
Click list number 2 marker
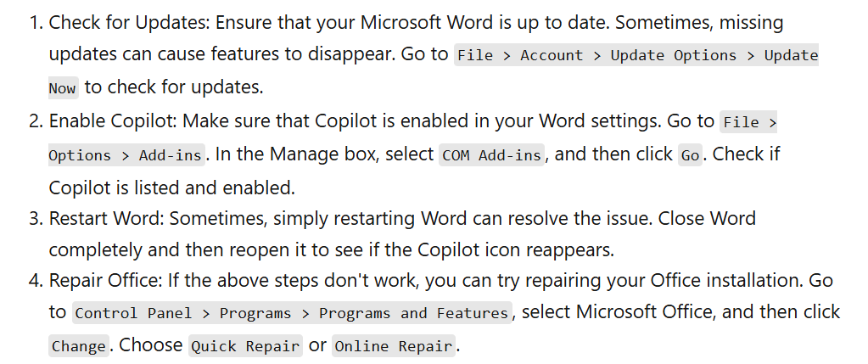coord(36,121)
